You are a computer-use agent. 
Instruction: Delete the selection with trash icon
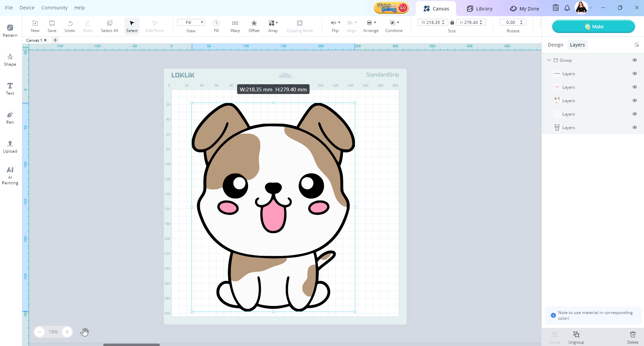point(633,337)
